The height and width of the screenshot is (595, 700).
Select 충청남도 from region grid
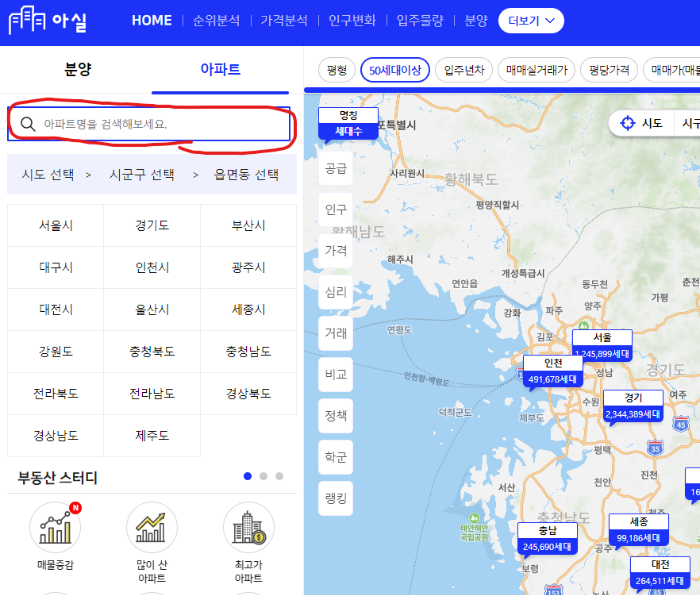point(248,351)
